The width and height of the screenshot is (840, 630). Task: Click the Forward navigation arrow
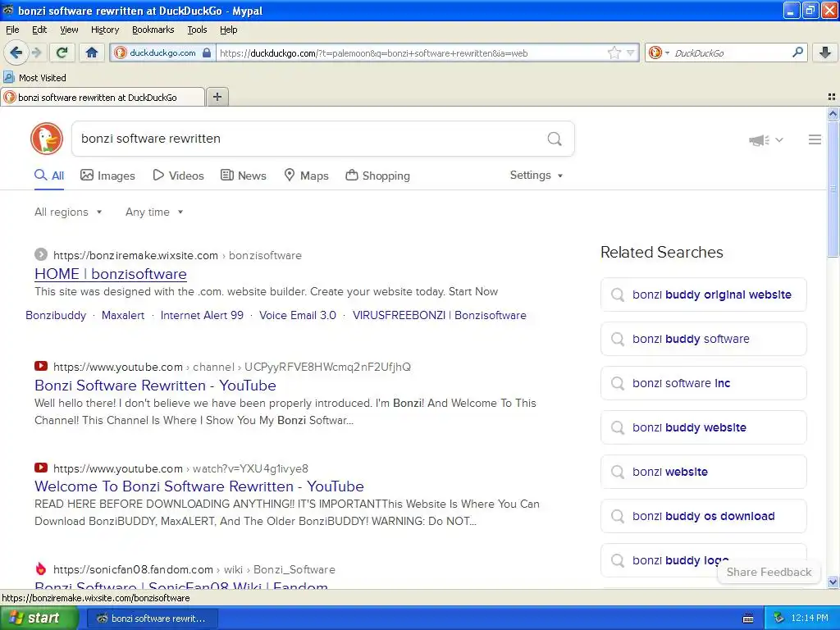(x=37, y=52)
